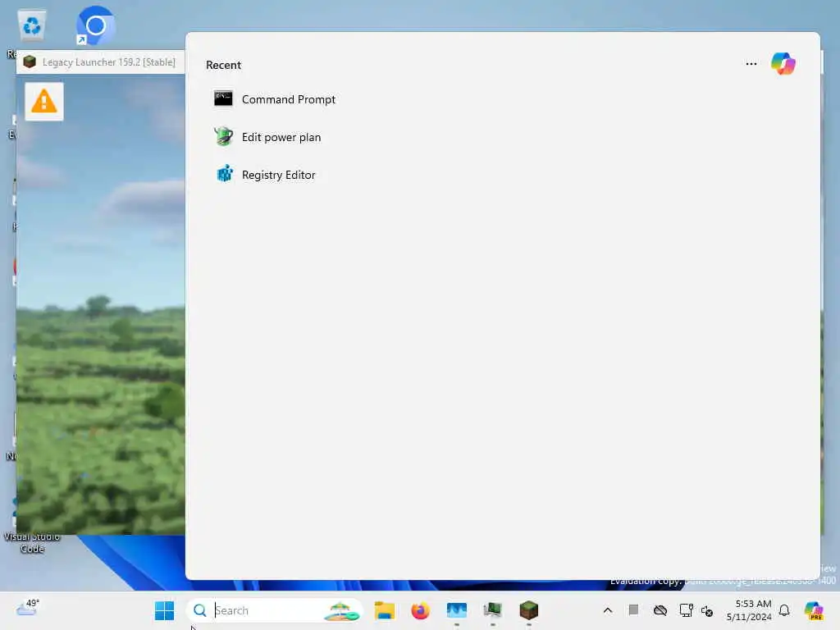840x630 pixels.
Task: Click the Legacy Launcher title bar block icon
Action: 30,62
